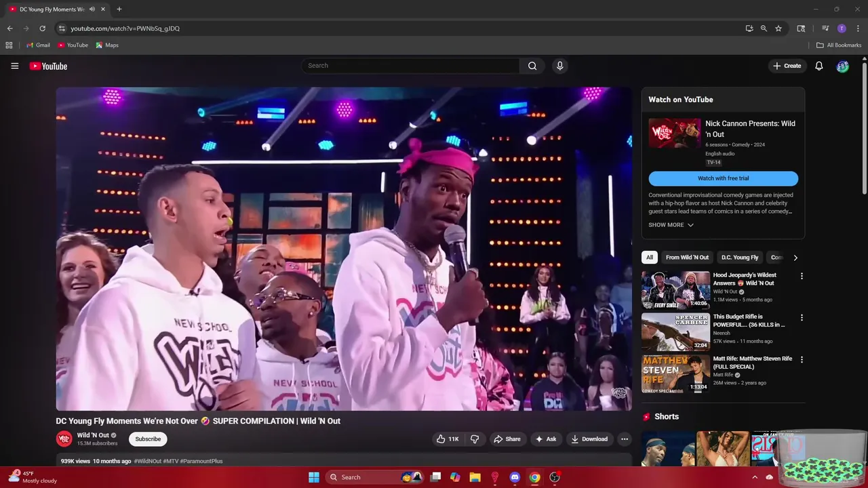Click Watch with free trial
The height and width of the screenshot is (488, 868).
(x=723, y=178)
